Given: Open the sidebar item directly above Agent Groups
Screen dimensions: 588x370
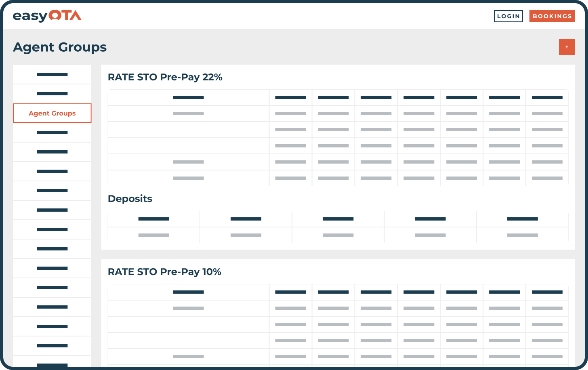Looking at the screenshot, I should coord(52,94).
